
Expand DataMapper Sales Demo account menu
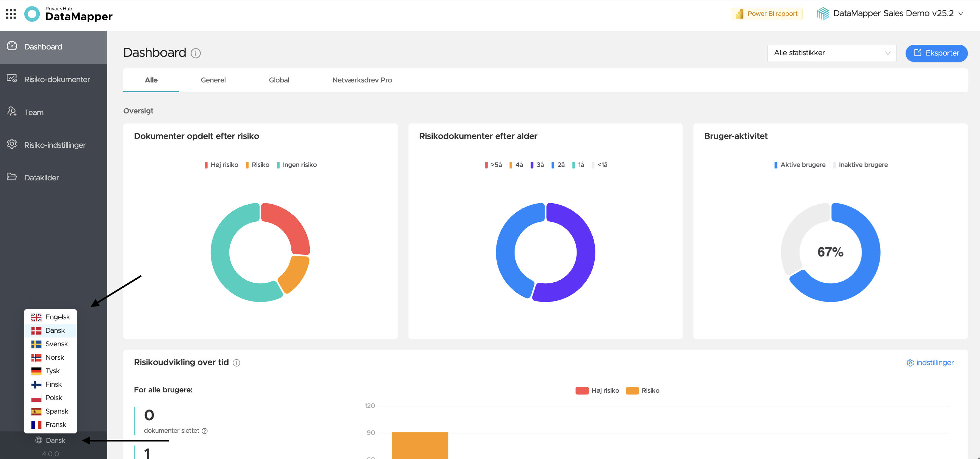[890, 14]
